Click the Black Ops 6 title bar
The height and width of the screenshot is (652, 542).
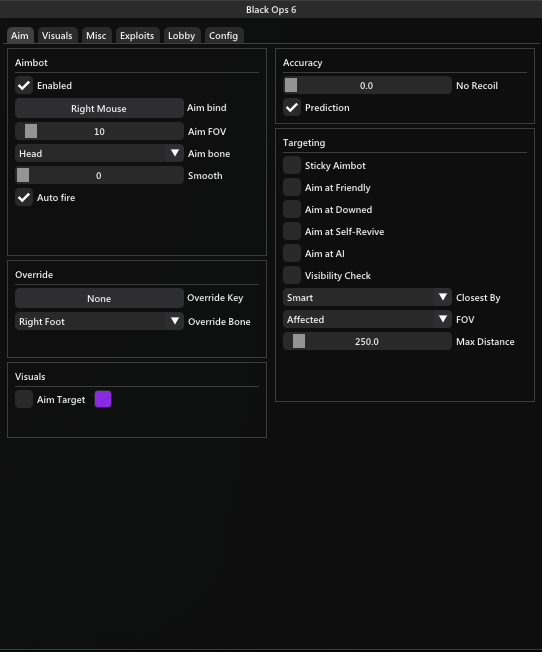click(271, 9)
